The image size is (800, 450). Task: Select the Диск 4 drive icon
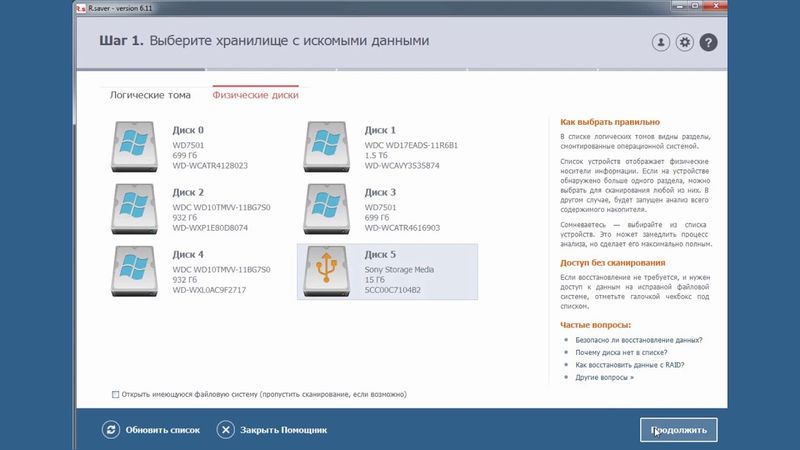[135, 271]
